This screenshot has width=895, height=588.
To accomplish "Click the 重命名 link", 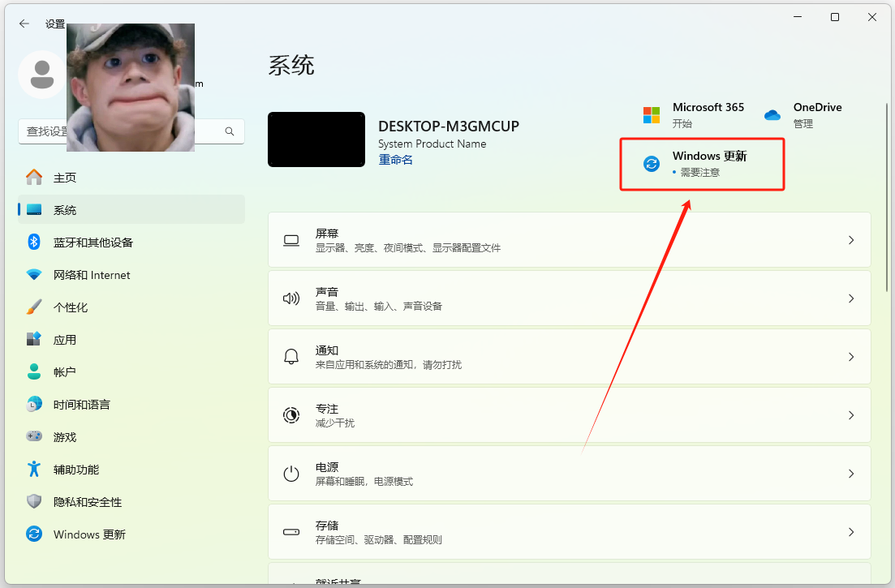I will (395, 160).
